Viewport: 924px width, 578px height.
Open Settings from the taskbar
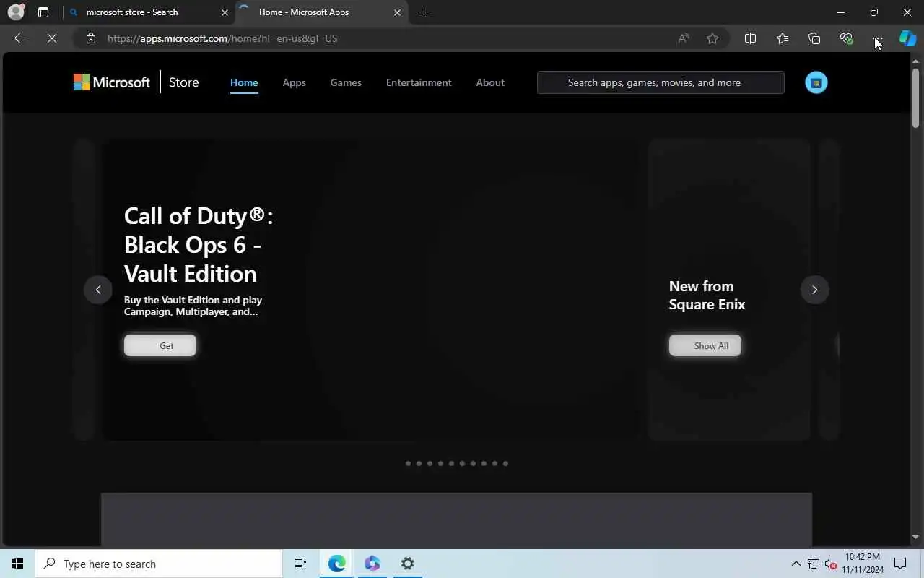[x=408, y=564]
